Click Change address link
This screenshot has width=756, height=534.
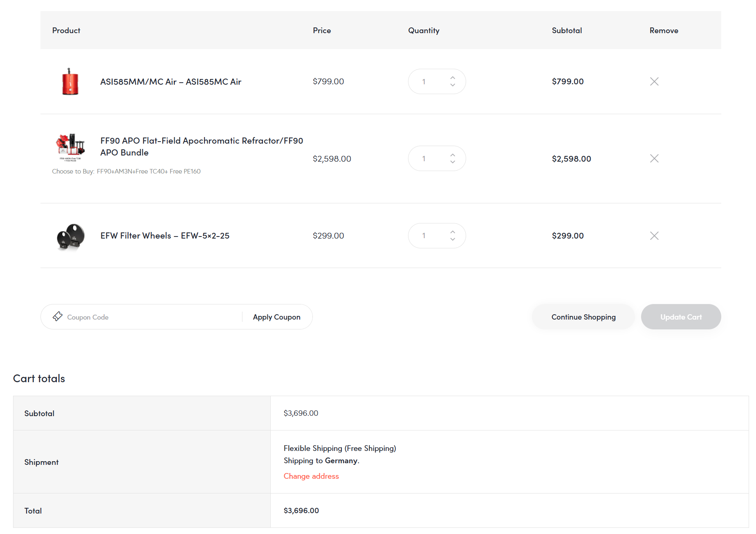coord(311,476)
